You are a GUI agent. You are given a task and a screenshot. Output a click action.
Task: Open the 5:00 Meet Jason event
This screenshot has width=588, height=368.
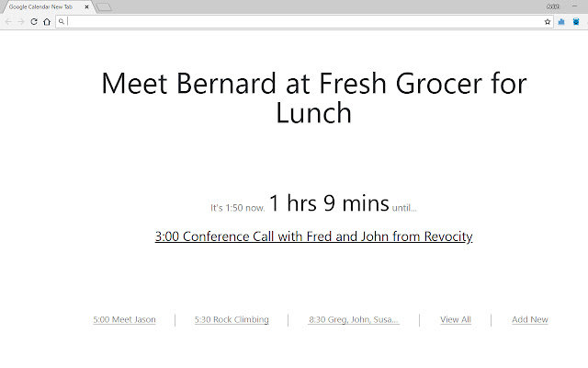tap(124, 320)
